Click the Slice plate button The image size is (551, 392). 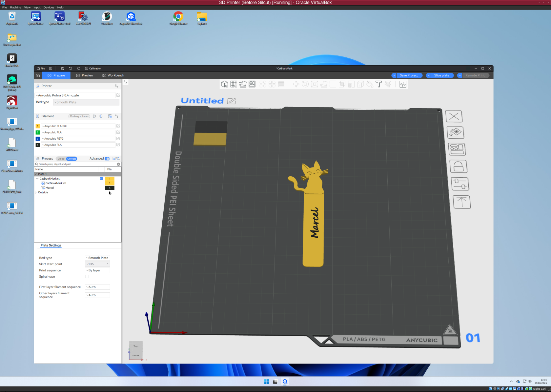click(442, 75)
